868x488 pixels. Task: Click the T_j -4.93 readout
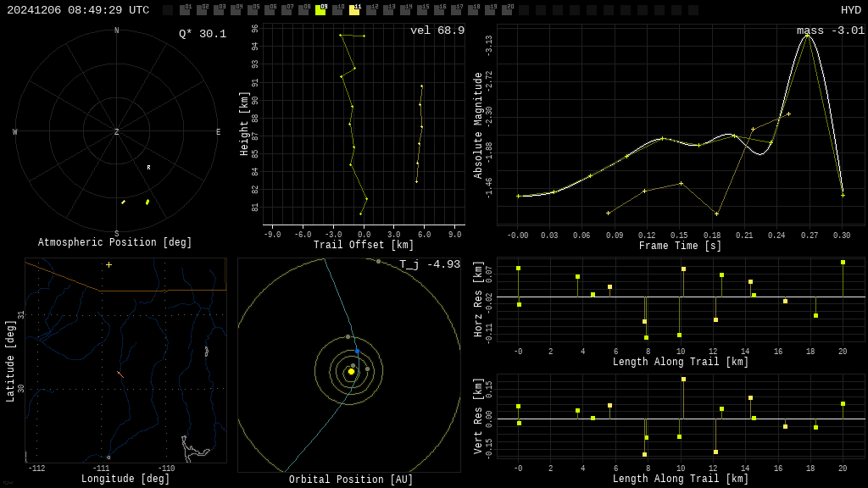tap(430, 264)
